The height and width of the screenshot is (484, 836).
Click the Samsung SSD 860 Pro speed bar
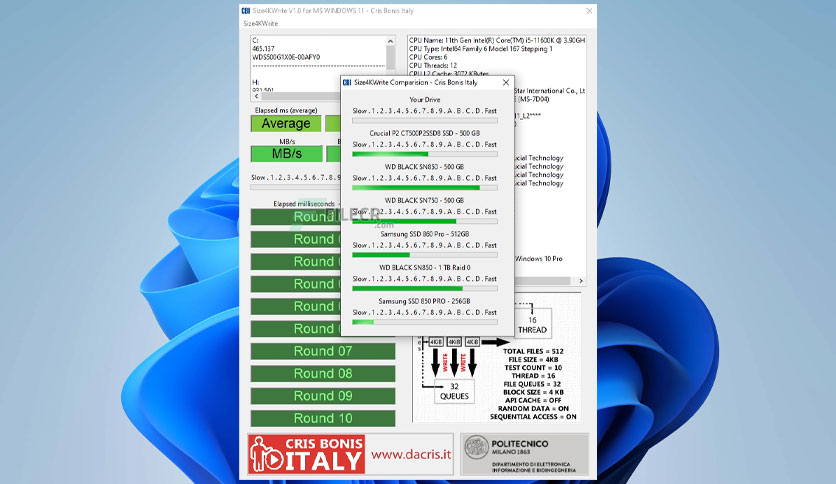(425, 255)
